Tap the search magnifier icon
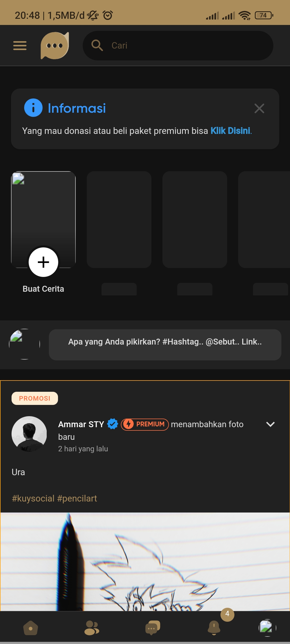This screenshot has width=290, height=644. (97, 45)
